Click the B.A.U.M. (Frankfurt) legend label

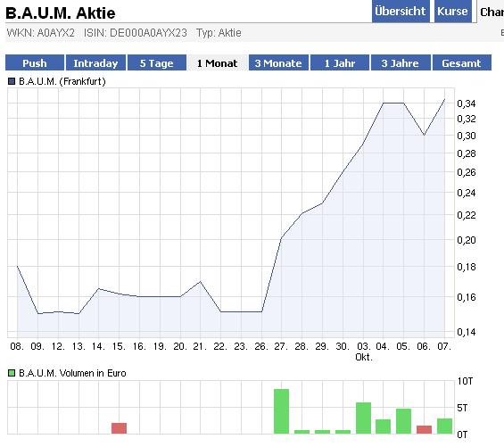click(62, 81)
